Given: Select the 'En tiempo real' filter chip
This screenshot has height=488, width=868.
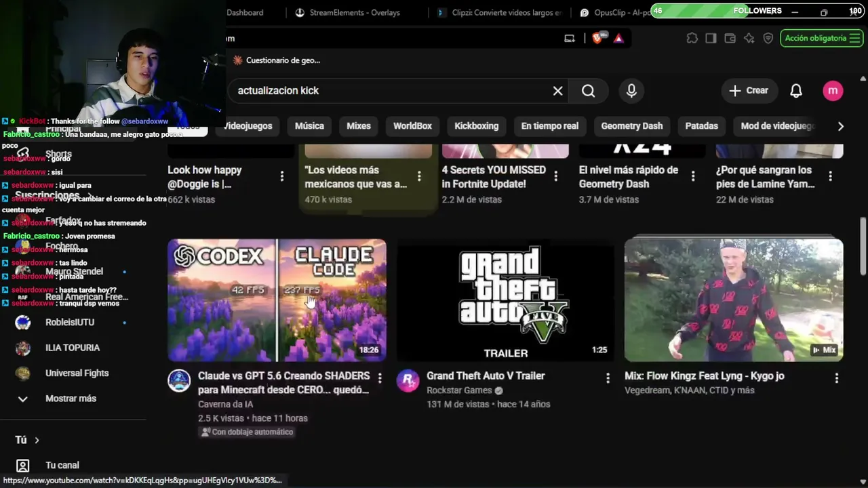Looking at the screenshot, I should click(x=550, y=126).
